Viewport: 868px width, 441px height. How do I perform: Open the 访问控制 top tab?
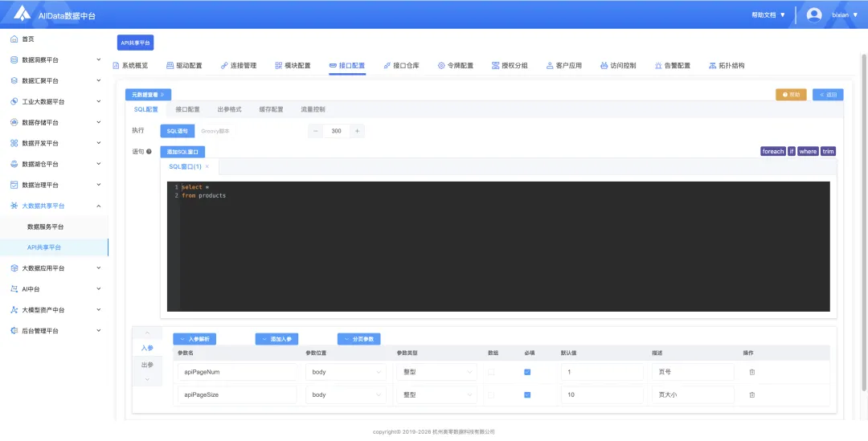tap(618, 65)
